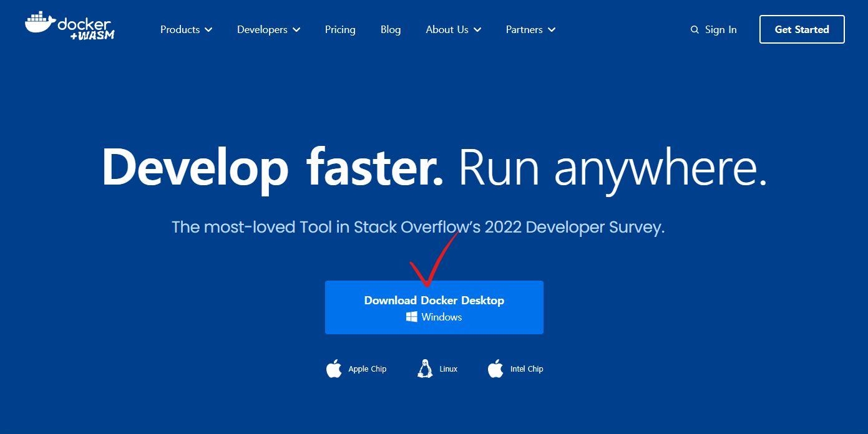
Task: Open the Blog page
Action: point(391,29)
